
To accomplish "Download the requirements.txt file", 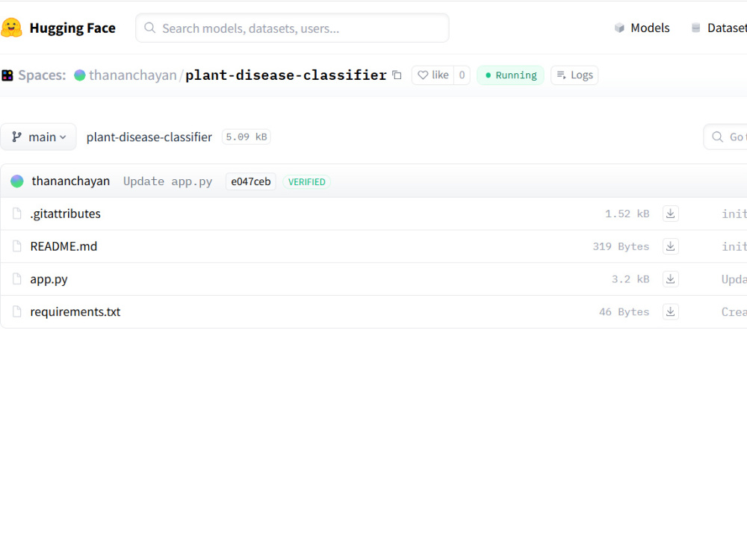I will pos(670,312).
